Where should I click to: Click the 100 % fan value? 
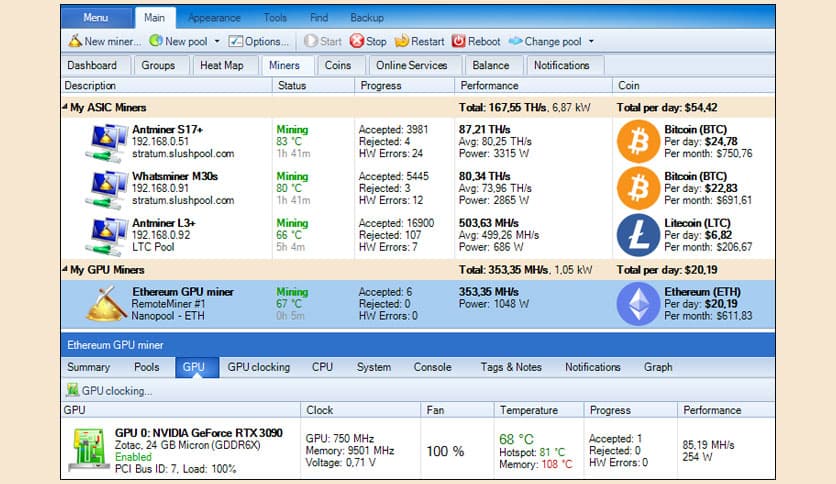[445, 451]
